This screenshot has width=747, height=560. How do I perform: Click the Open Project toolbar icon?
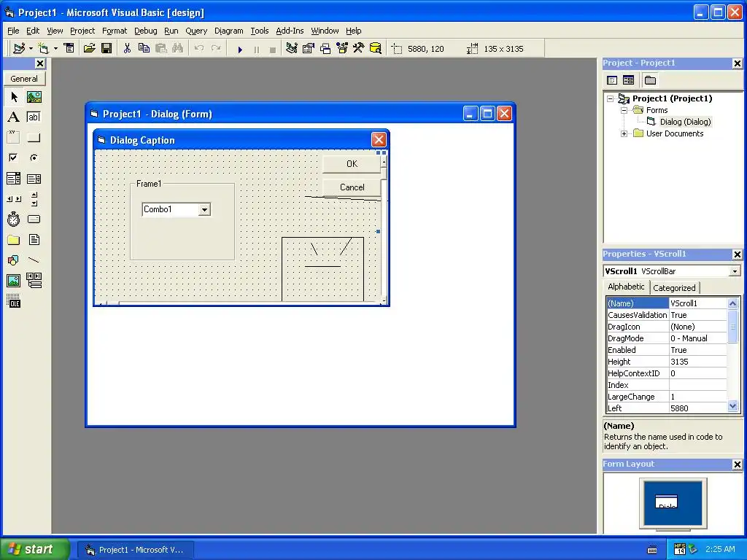[89, 48]
